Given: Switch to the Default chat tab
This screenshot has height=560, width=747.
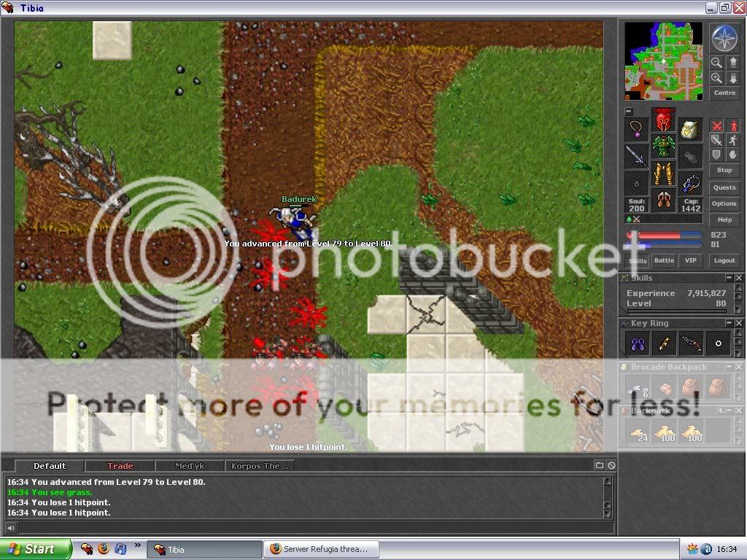Looking at the screenshot, I should tap(50, 466).
